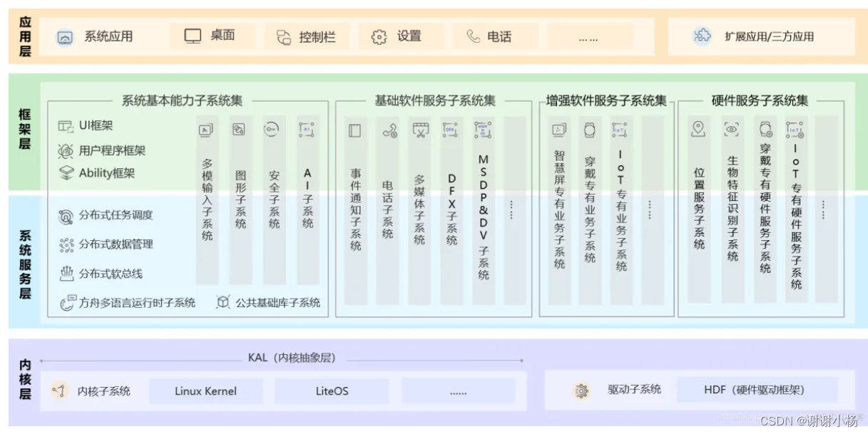
Task: Click the 事件通知子系统 vertical text
Action: [x=355, y=210]
